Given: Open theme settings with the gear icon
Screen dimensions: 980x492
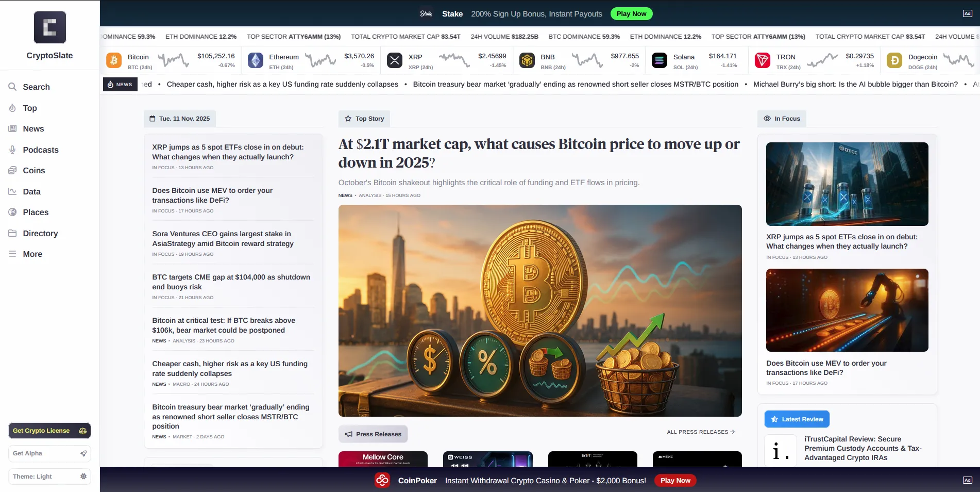Looking at the screenshot, I should (83, 476).
